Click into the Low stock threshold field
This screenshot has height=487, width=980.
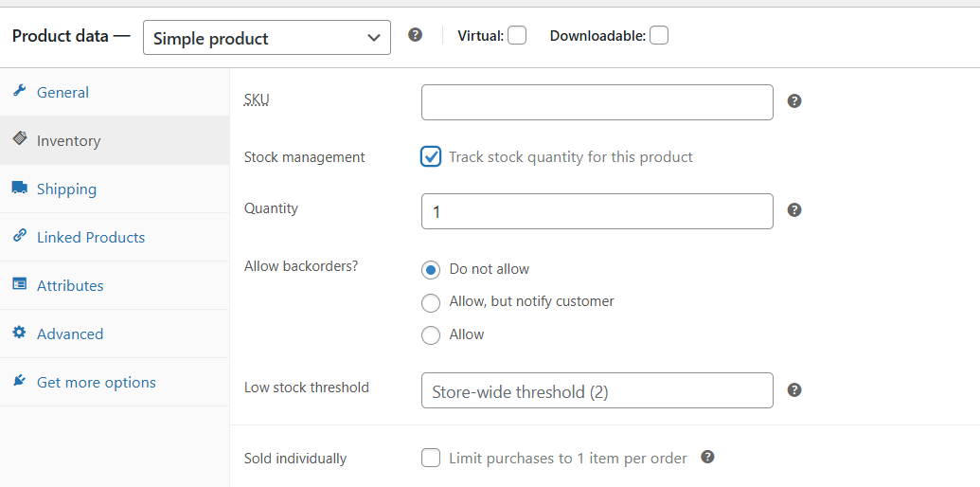(597, 390)
